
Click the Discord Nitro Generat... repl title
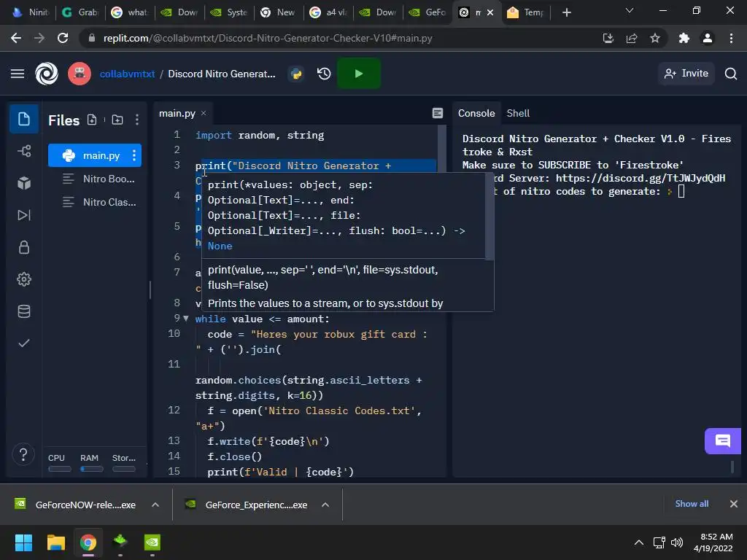pos(222,74)
